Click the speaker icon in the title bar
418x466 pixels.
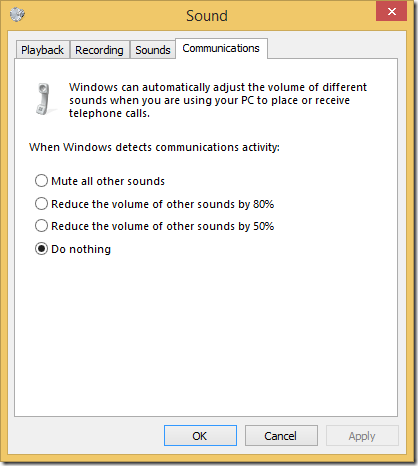(17, 14)
